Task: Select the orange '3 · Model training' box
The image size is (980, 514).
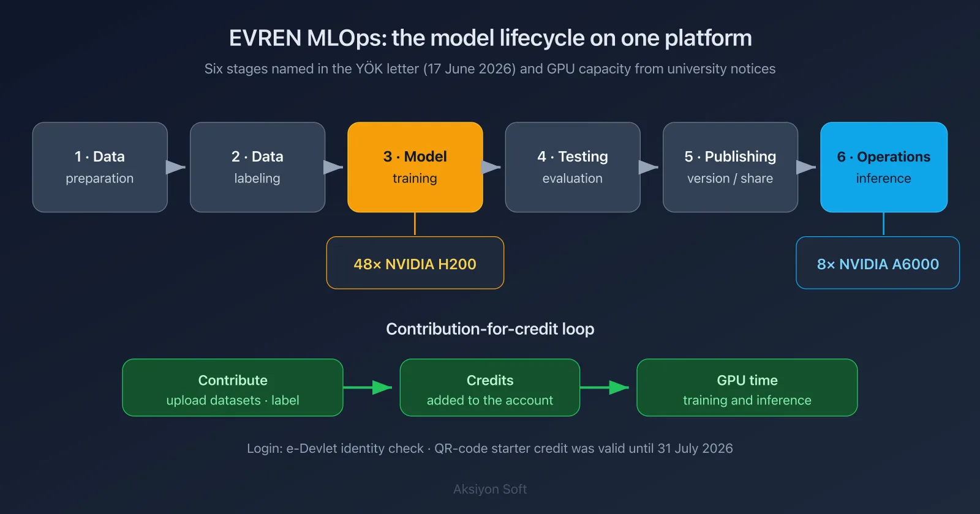Action: pos(415,167)
